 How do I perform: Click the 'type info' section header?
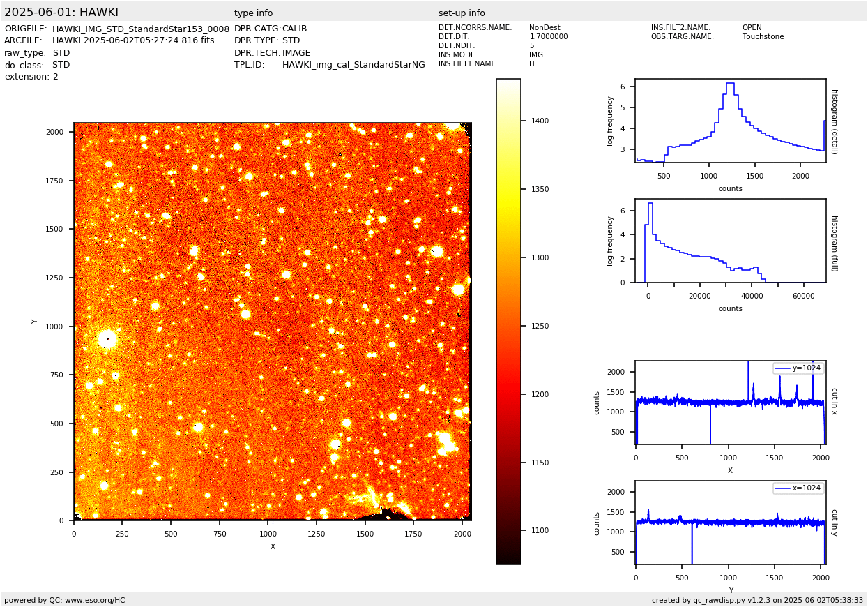pos(253,13)
